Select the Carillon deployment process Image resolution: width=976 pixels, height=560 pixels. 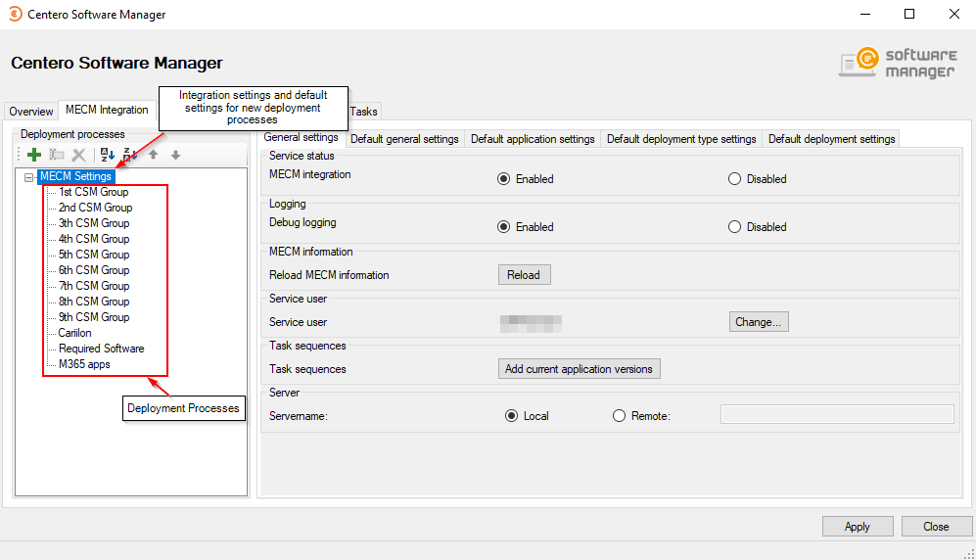click(74, 333)
